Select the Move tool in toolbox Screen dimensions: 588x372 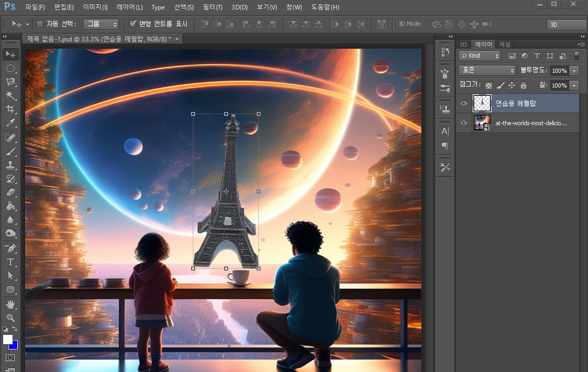coord(10,54)
